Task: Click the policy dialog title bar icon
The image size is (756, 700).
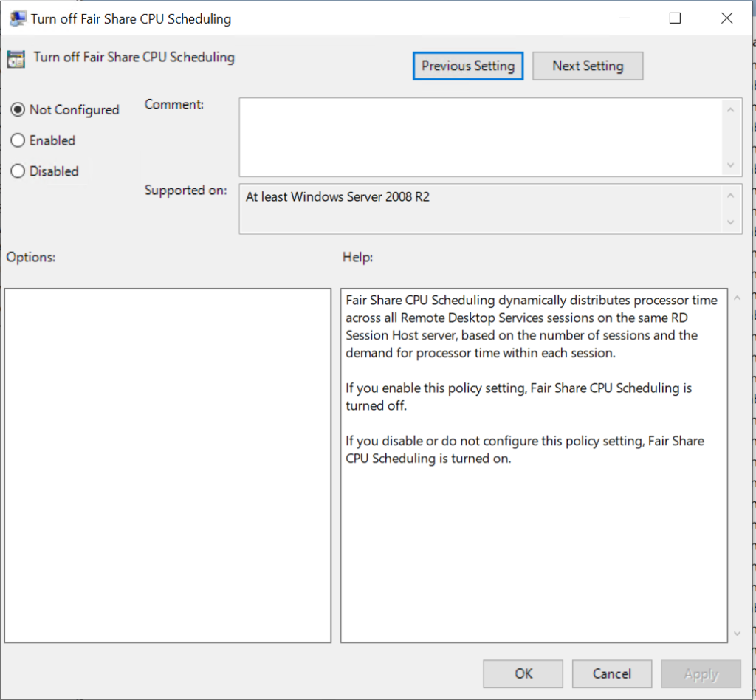Action: (16, 18)
